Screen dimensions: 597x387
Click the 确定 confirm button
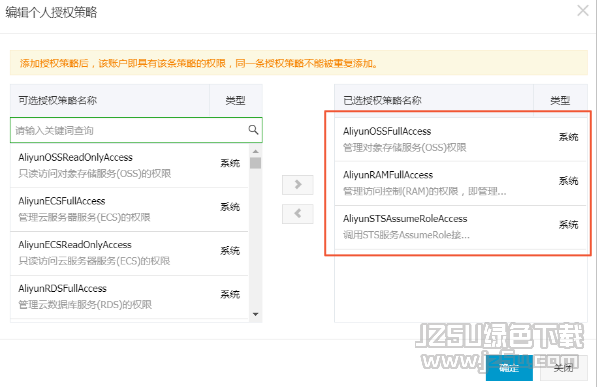tap(509, 368)
